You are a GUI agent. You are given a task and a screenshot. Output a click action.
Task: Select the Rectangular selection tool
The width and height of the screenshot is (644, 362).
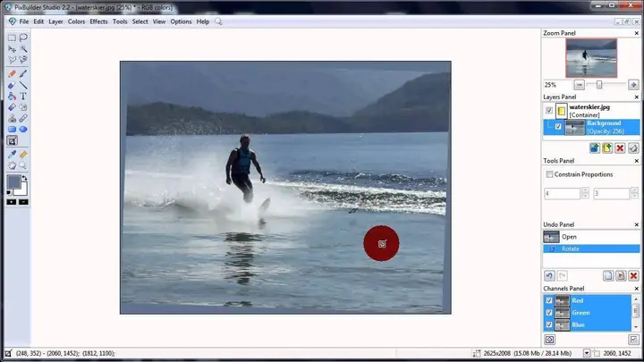pyautogui.click(x=12, y=38)
